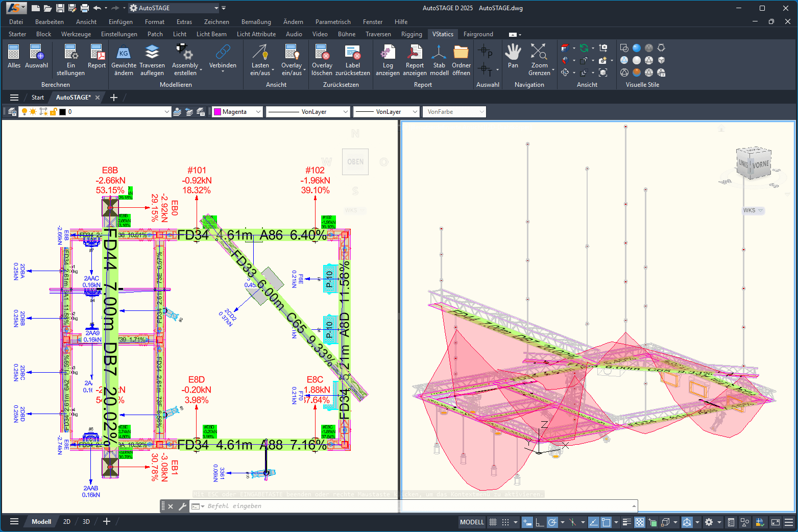Click Gewichte ändern weight icon
Screen dimensions: 798x532
tap(124, 52)
